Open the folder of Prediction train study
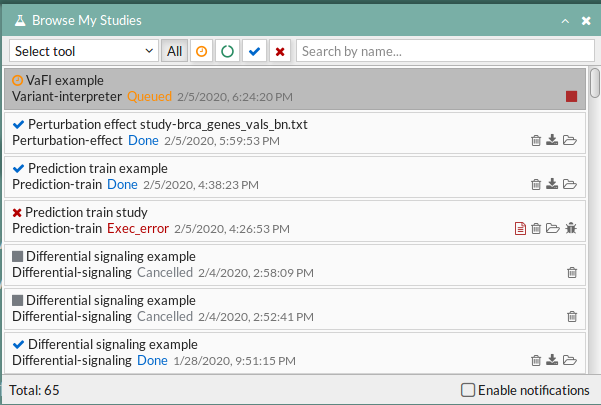The height and width of the screenshot is (405, 601). [x=552, y=228]
